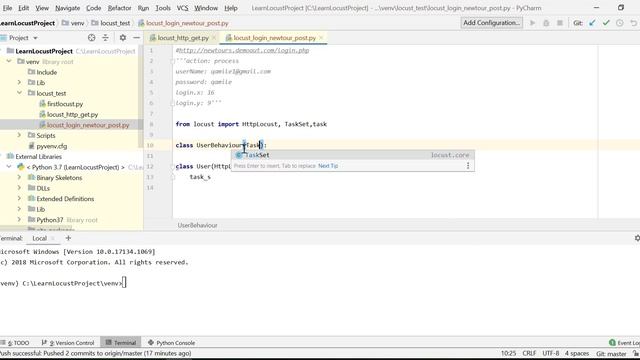Screen dimensions: 640x360
Task: Click Git commit checkmark icon
Action: (x=606, y=23)
